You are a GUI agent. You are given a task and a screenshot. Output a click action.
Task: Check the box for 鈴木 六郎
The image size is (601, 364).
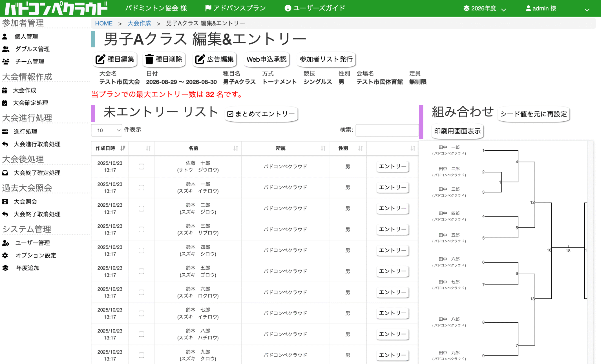(x=142, y=292)
